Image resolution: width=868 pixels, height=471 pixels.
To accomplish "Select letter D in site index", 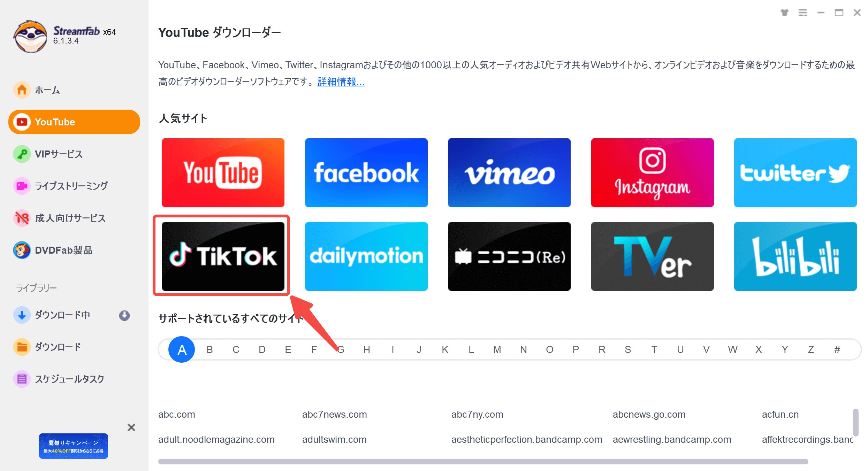I will (x=262, y=349).
